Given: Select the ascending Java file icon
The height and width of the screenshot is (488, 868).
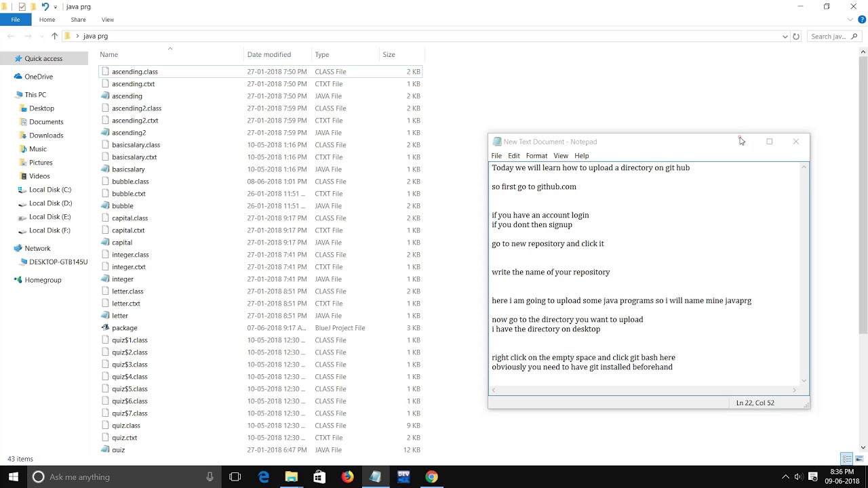Looking at the screenshot, I should (105, 96).
